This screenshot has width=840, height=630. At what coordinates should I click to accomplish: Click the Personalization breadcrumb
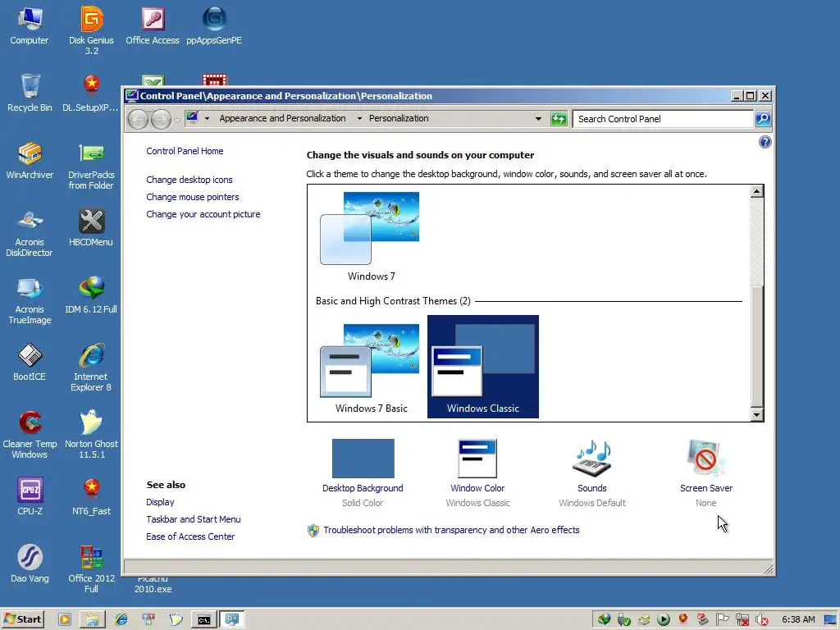(x=399, y=118)
